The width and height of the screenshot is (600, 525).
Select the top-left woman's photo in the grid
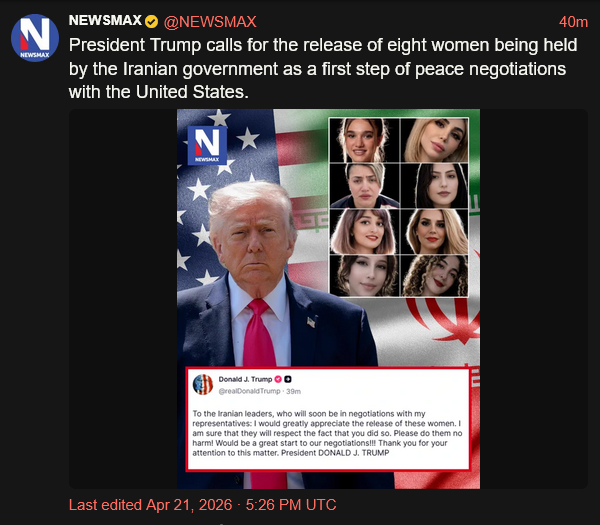pos(364,140)
